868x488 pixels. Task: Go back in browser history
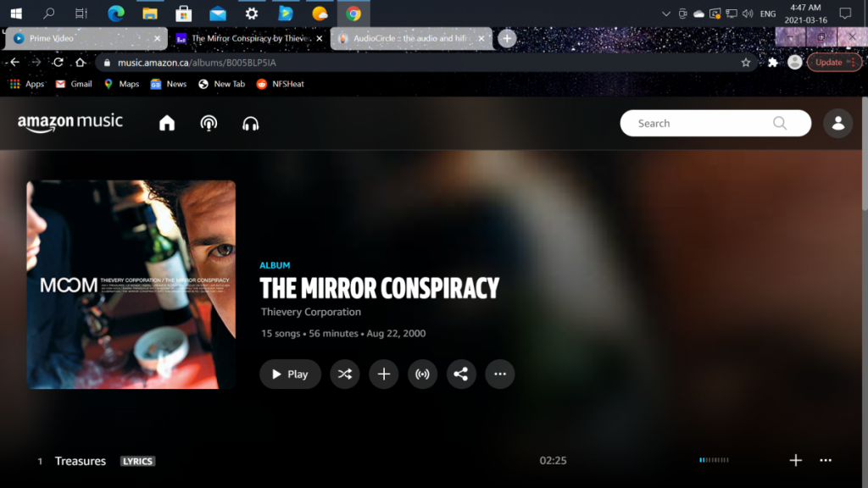pyautogui.click(x=15, y=62)
